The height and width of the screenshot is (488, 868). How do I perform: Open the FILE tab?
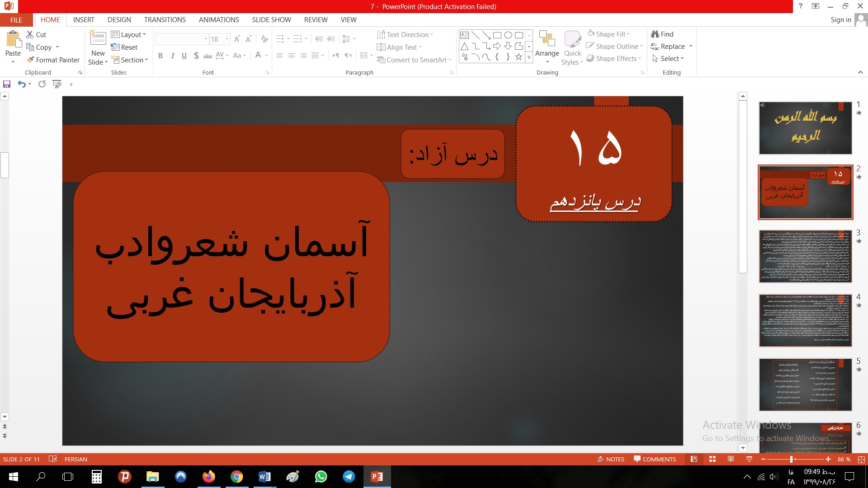pyautogui.click(x=16, y=20)
